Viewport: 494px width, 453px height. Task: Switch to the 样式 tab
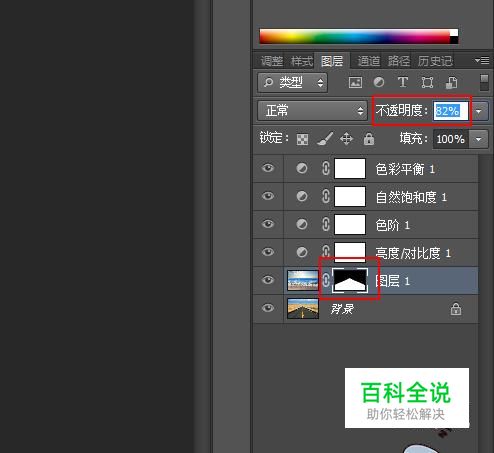pos(302,61)
